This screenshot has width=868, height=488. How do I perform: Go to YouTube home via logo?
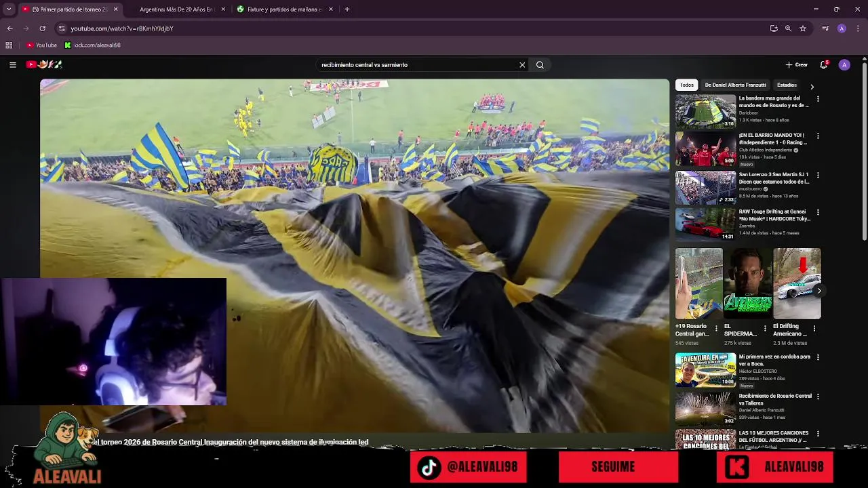coord(44,64)
